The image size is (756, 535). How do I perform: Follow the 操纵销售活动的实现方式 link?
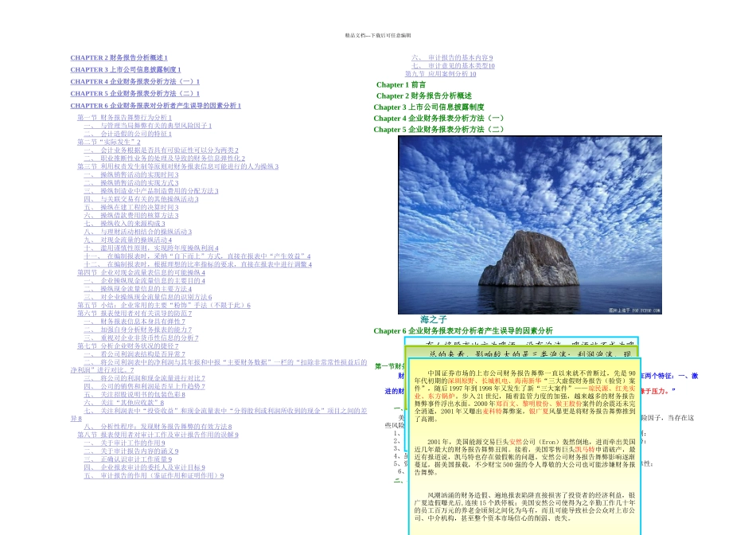click(131, 183)
